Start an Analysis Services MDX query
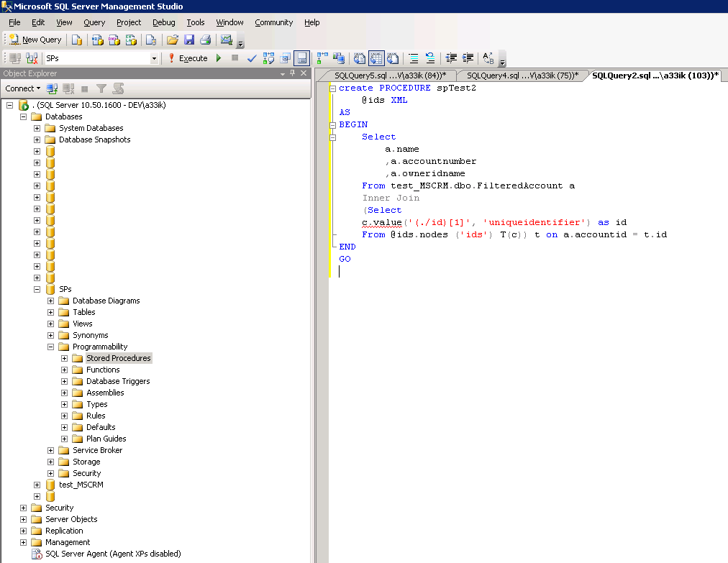The height and width of the screenshot is (563, 728). point(98,40)
